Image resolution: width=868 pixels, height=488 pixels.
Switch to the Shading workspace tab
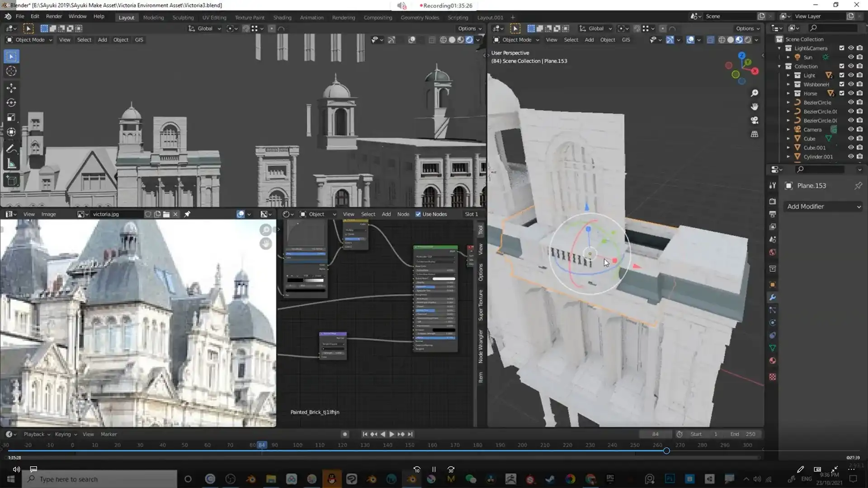click(282, 18)
